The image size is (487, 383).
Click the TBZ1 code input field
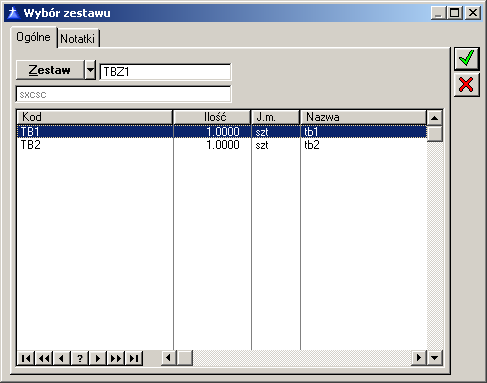tap(165, 72)
